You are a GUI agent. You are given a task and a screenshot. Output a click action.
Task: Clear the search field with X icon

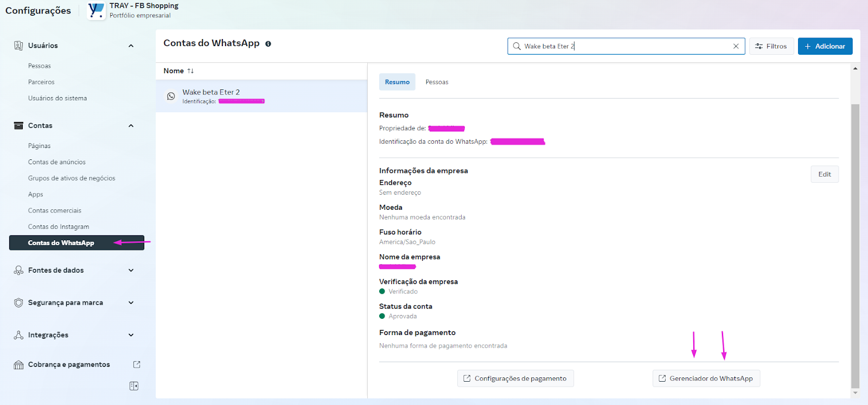tap(736, 47)
